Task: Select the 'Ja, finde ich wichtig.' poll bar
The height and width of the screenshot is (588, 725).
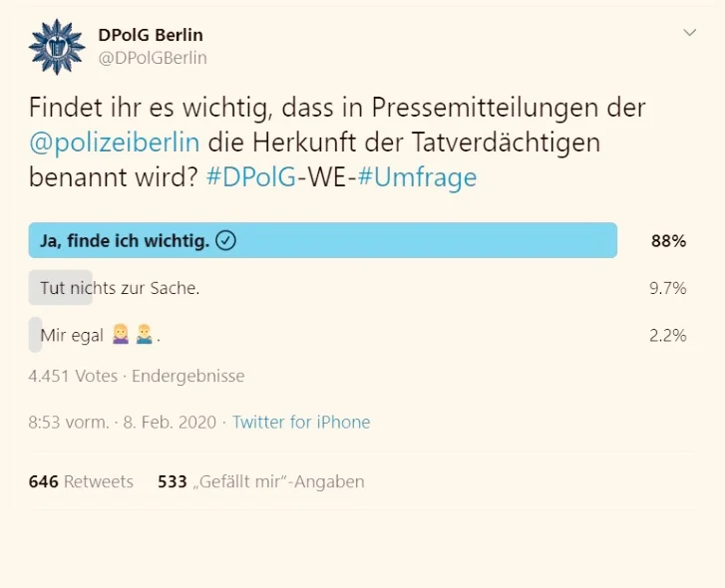Action: click(x=323, y=240)
